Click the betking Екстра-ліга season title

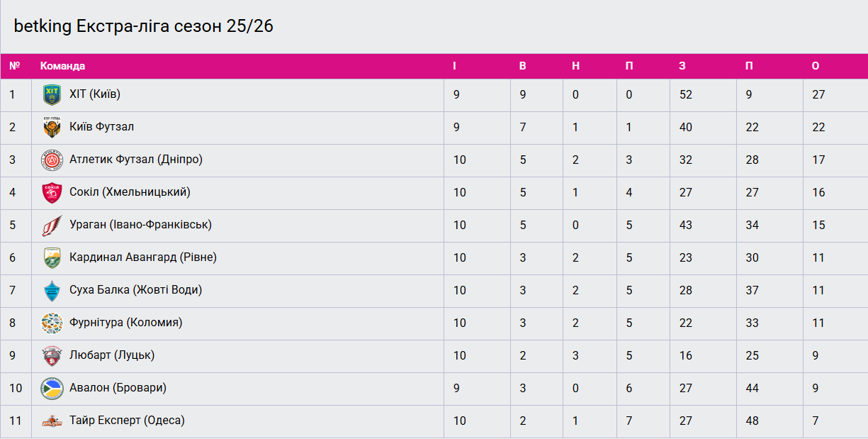click(144, 26)
